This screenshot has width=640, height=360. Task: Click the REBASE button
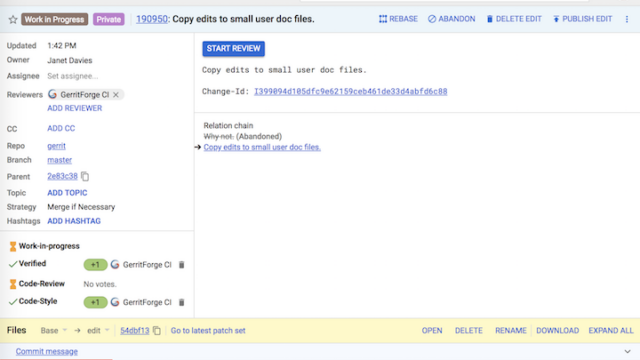coord(398,19)
